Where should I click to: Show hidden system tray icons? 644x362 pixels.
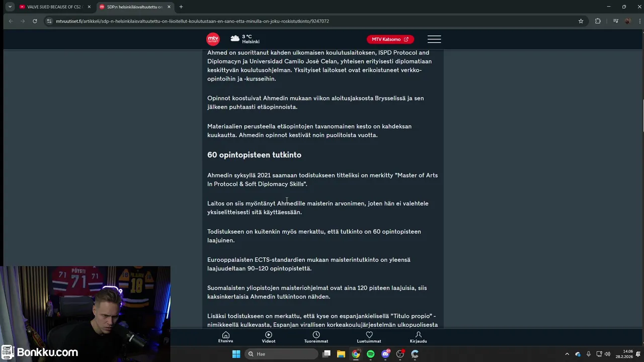tap(567, 354)
